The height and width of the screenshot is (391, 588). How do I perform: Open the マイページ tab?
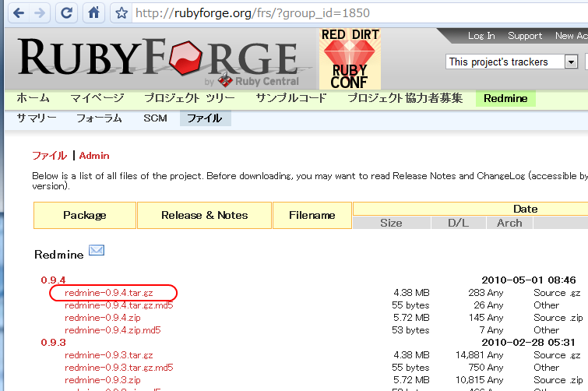(97, 98)
